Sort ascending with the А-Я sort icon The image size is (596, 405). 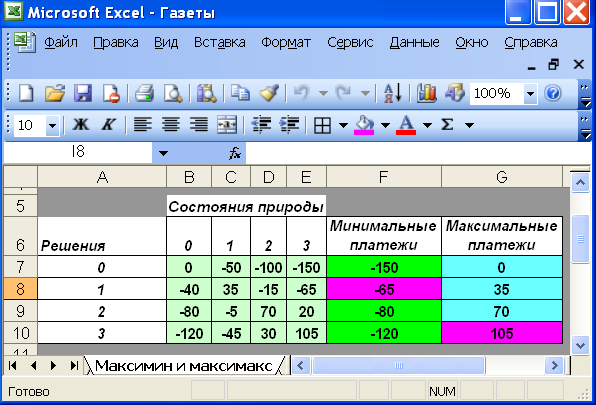click(x=393, y=93)
